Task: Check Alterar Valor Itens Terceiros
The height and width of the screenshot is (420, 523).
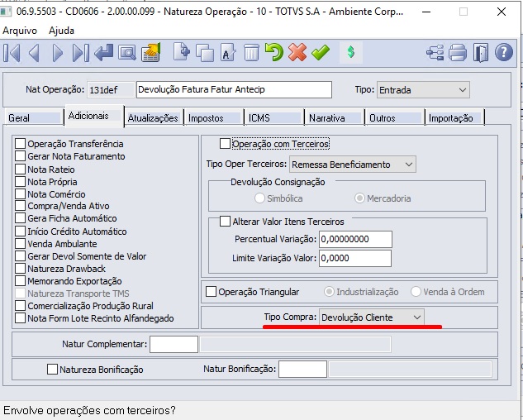Action: click(x=225, y=222)
